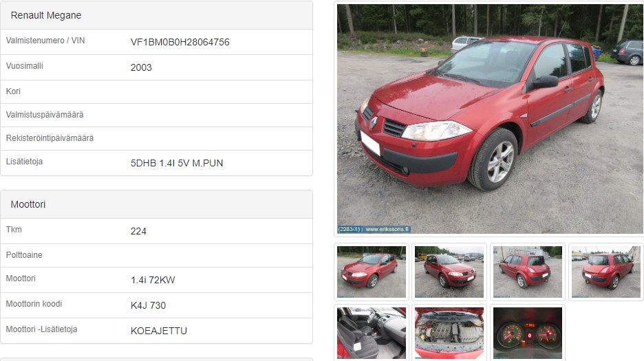The image size is (644, 361).
Task: Click the engine spec 1.4i 72KW
Action: (153, 280)
